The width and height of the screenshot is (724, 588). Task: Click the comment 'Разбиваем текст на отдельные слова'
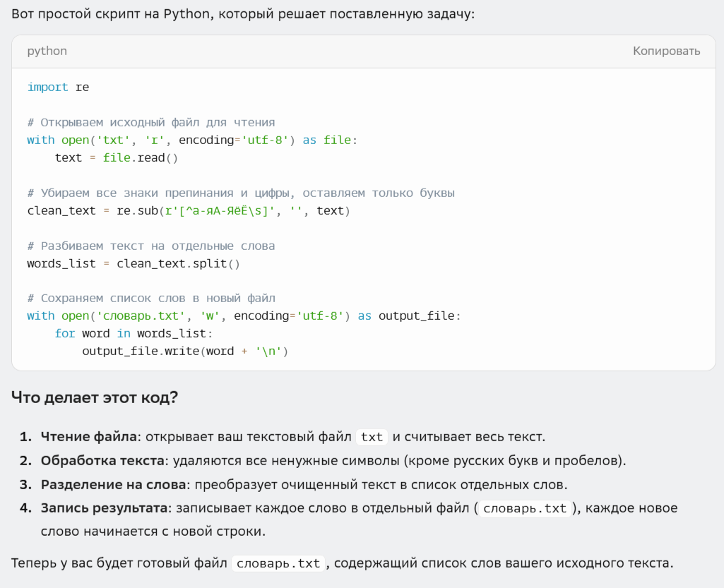(150, 246)
